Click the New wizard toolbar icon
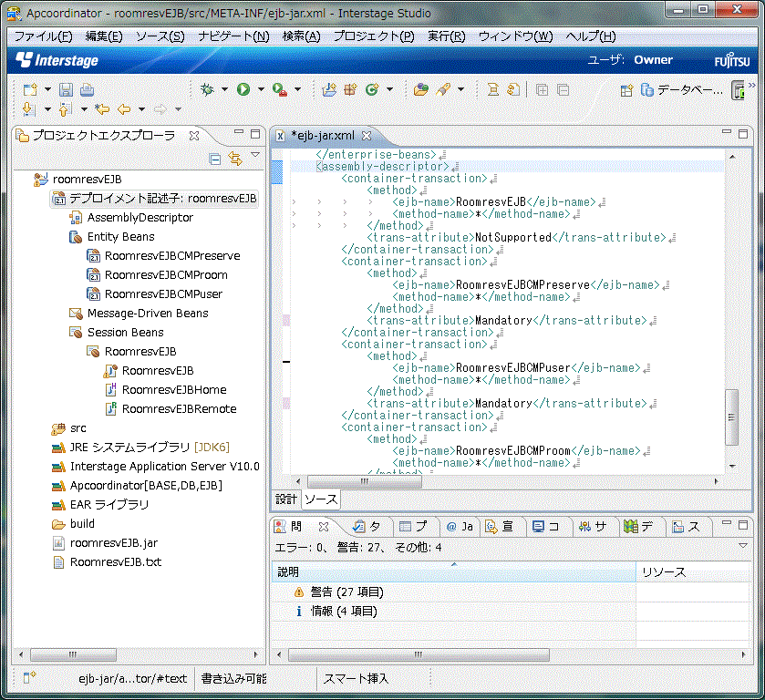This screenshot has width=765, height=700. click(x=30, y=89)
